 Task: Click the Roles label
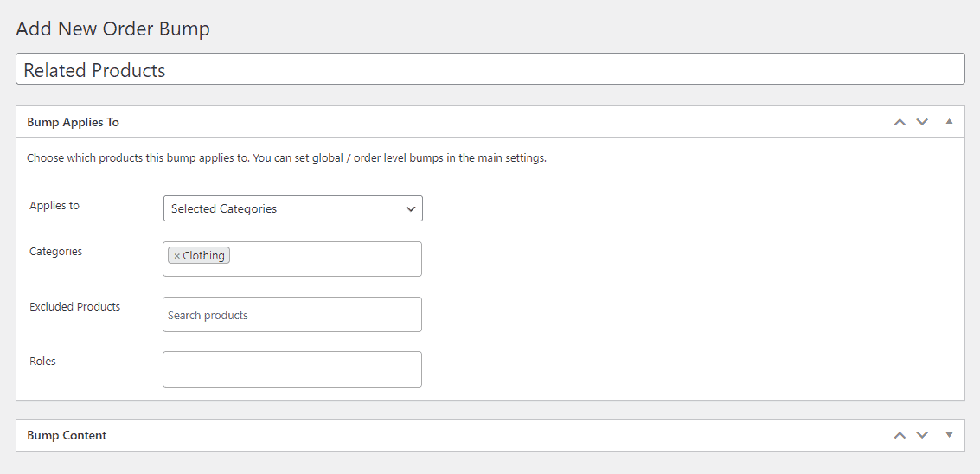coord(42,361)
